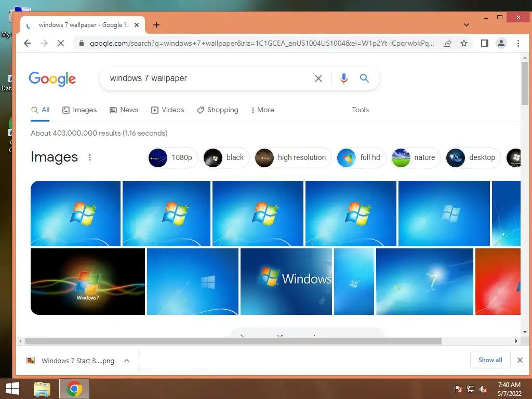Open the wallpaper with the number 7
532x399 pixels.
(x=424, y=282)
